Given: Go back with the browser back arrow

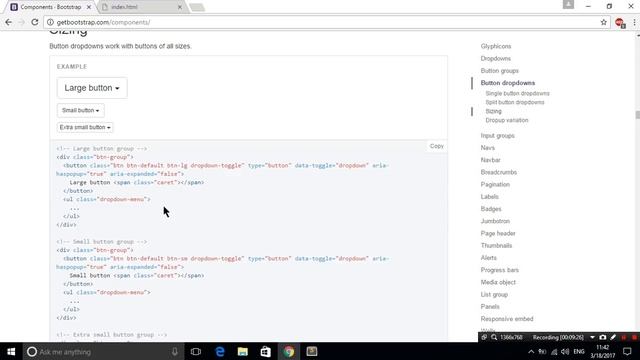Looking at the screenshot, I should (9, 22).
